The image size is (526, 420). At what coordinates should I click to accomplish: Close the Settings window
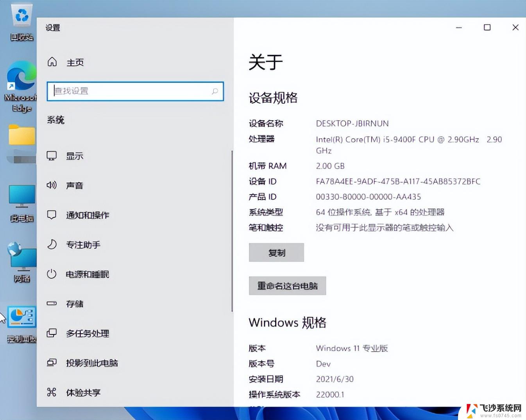(515, 27)
